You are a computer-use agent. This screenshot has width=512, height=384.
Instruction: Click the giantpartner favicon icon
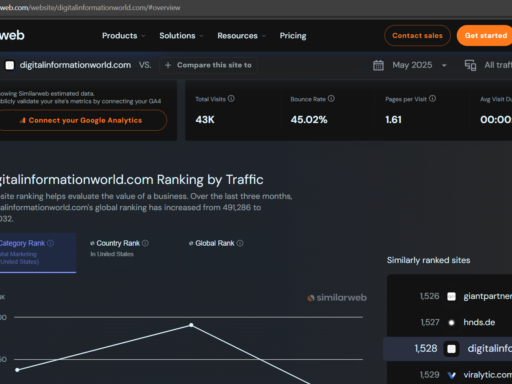point(451,296)
